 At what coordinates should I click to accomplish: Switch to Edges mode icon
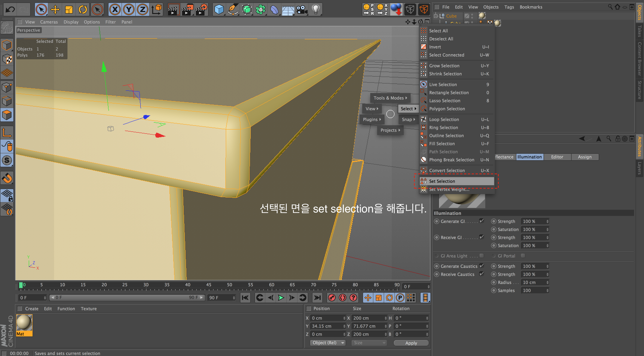tap(7, 101)
